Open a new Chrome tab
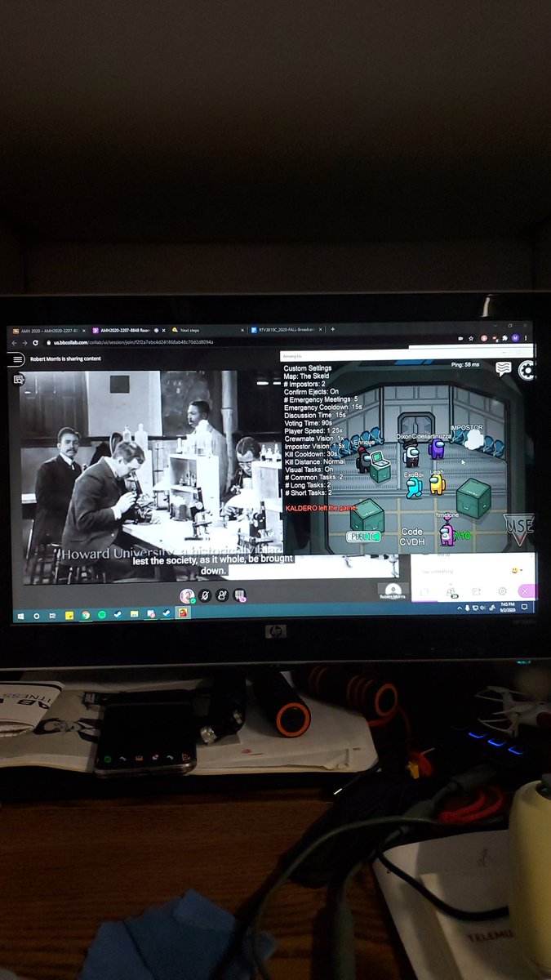The height and width of the screenshot is (980, 551). [332, 329]
